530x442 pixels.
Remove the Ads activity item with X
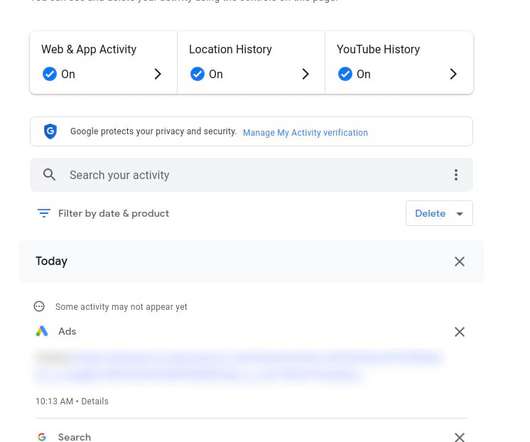point(459,332)
